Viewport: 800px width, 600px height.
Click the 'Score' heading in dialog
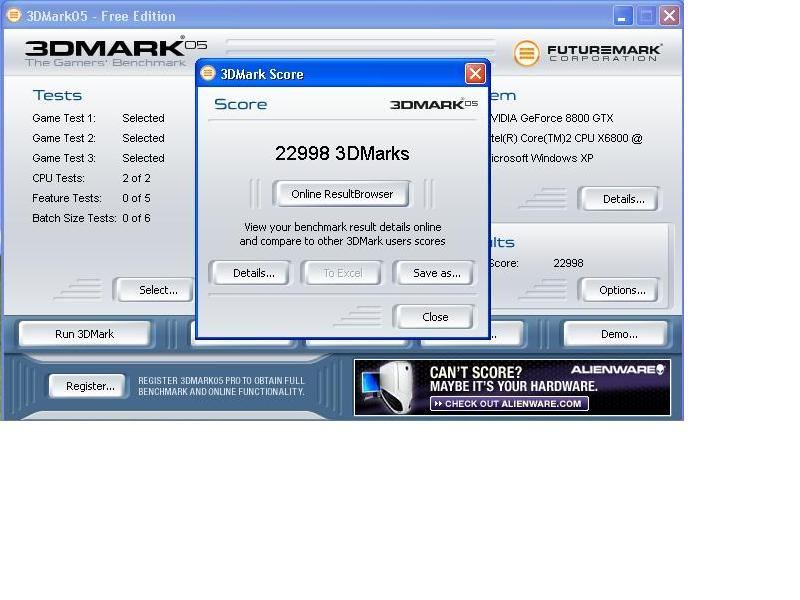coord(240,104)
